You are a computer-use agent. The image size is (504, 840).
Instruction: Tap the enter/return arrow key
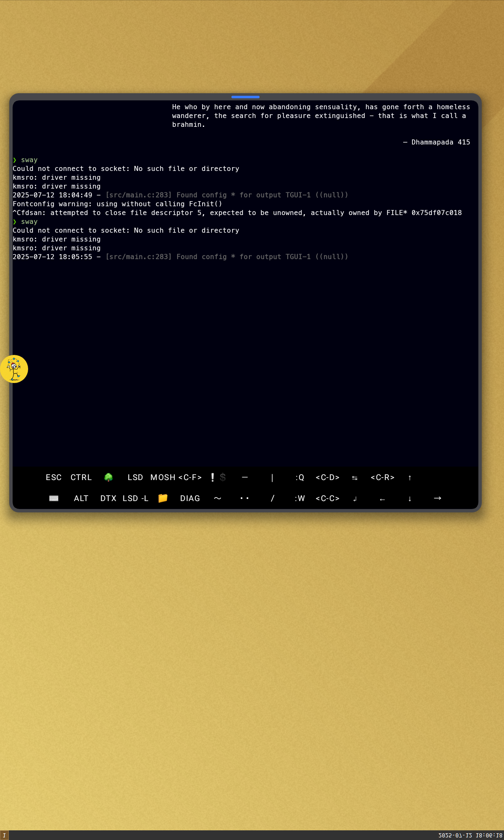[x=355, y=499]
